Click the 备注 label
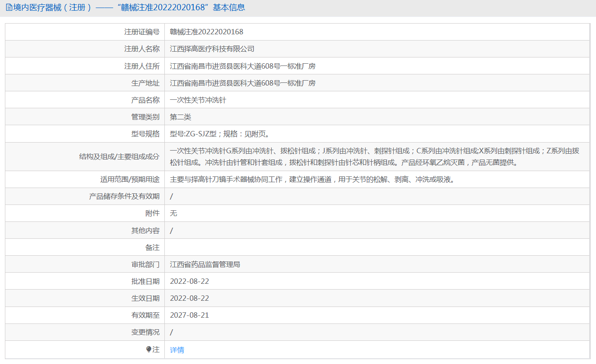The width and height of the screenshot is (596, 364). pyautogui.click(x=152, y=247)
